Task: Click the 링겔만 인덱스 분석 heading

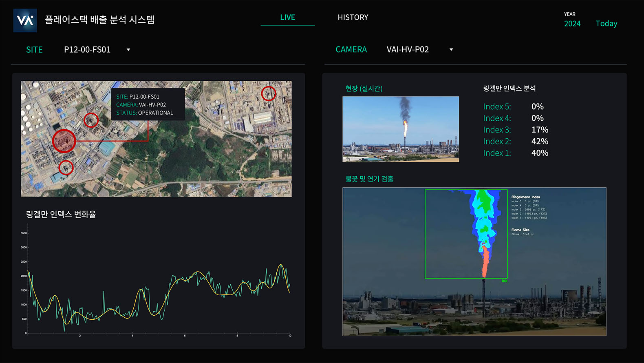Action: tap(509, 89)
